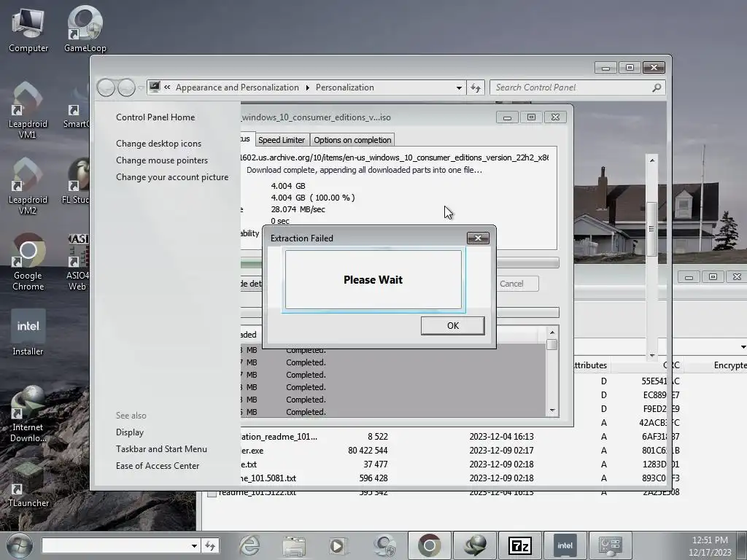Image resolution: width=747 pixels, height=560 pixels.
Task: Switch to Internet Download Manager taskbar button
Action: pyautogui.click(x=474, y=545)
